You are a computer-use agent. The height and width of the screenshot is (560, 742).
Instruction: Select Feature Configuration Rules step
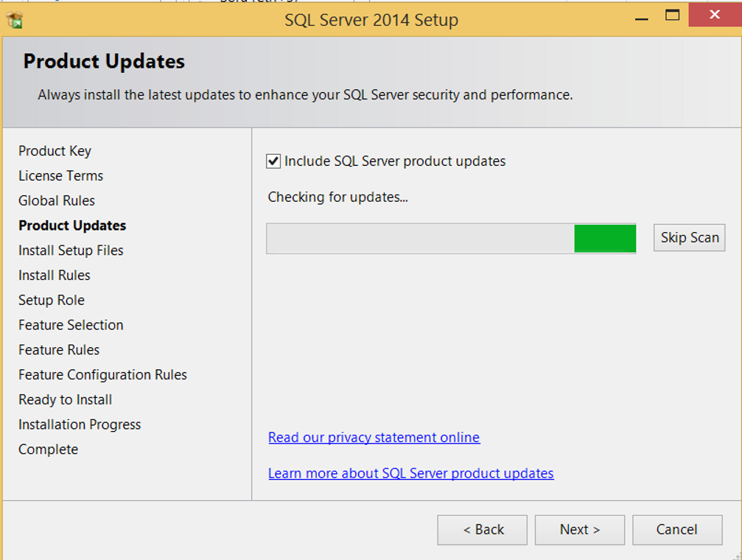click(102, 375)
